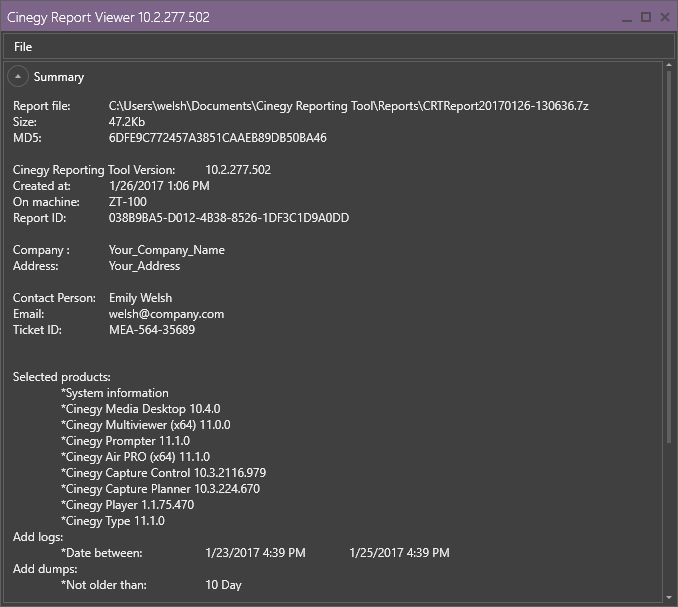The height and width of the screenshot is (607, 678).
Task: Click the Cinegy Type 11.1.0 entry
Action: click(113, 521)
